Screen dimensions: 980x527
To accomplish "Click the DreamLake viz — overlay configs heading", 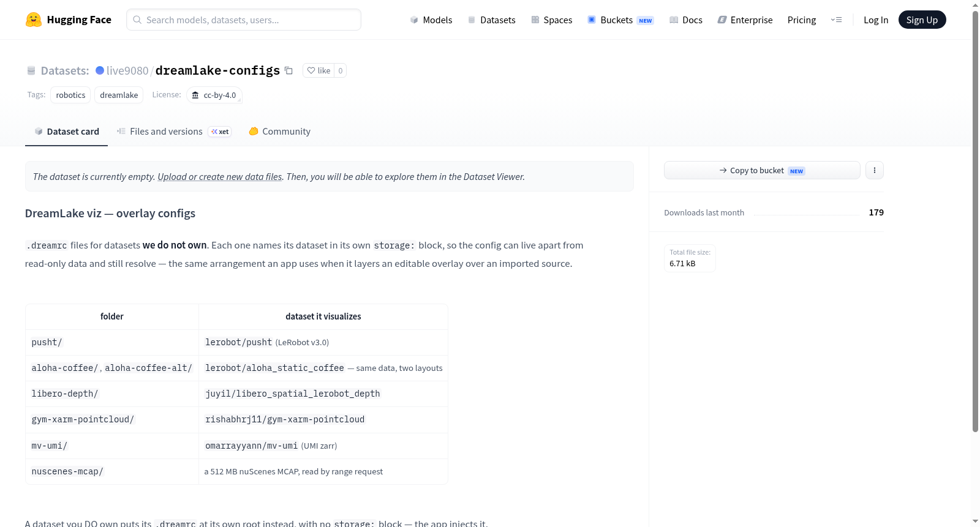I will 110,213.
